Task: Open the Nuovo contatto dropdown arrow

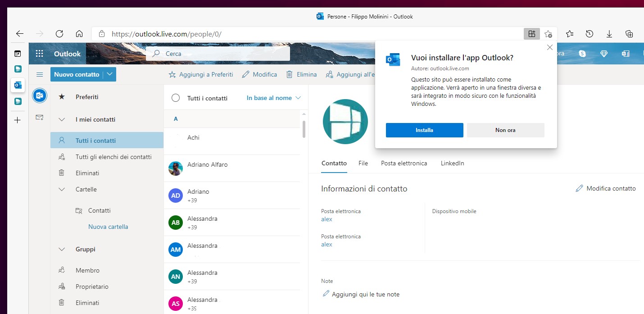Action: 110,74
